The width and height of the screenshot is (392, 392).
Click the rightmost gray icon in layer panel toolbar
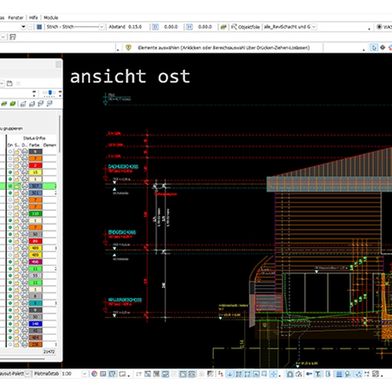pos(50,104)
